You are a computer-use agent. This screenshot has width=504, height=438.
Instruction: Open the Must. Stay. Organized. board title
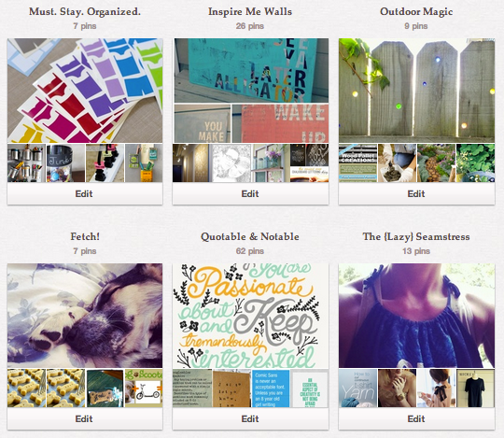pos(85,11)
